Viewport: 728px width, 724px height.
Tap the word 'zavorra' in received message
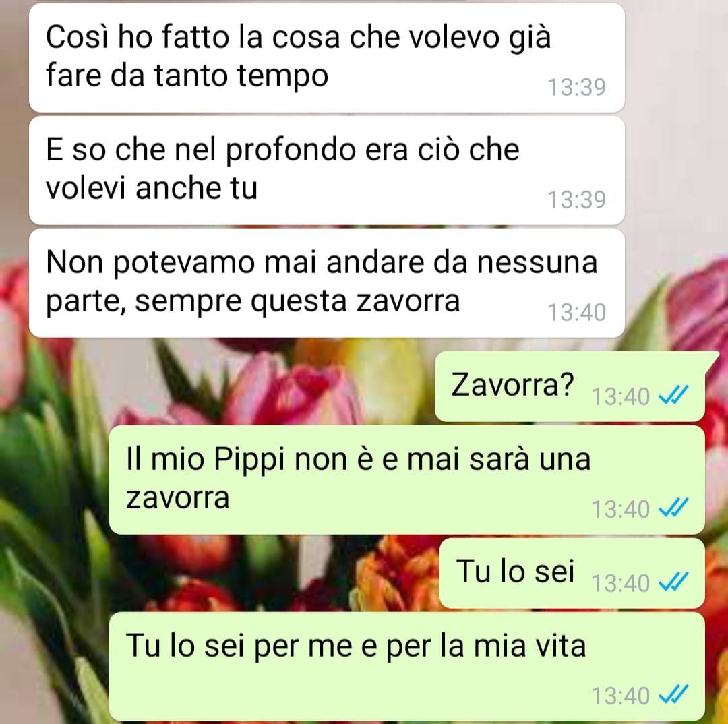tap(408, 301)
